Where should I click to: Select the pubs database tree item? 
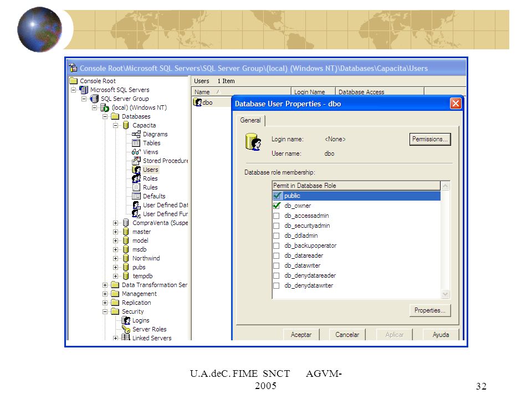[139, 267]
